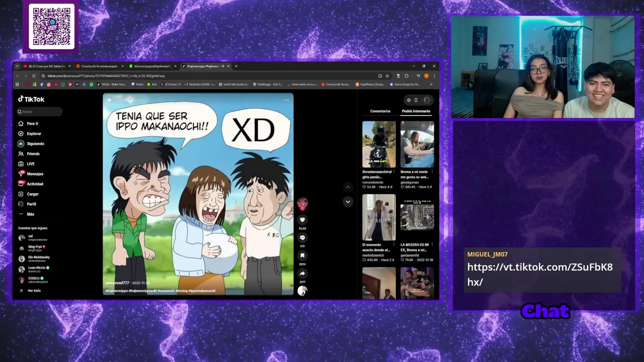
Task: Save post with bookmark icon
Action: click(x=302, y=256)
